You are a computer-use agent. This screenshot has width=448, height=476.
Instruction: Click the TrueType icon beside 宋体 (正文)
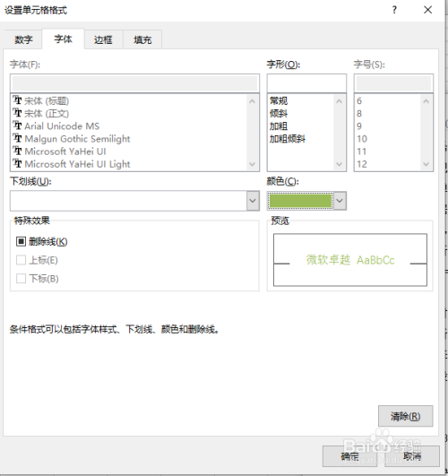(x=17, y=113)
